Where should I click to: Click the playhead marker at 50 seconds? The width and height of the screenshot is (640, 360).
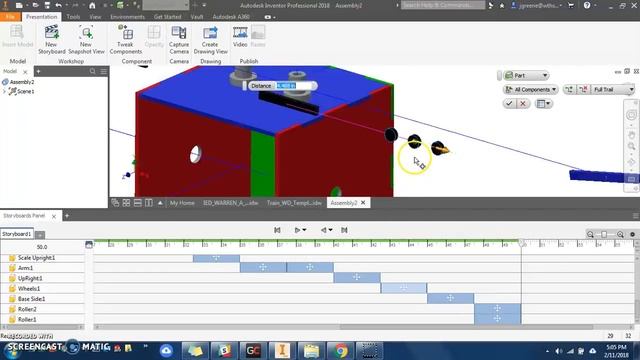click(x=521, y=243)
